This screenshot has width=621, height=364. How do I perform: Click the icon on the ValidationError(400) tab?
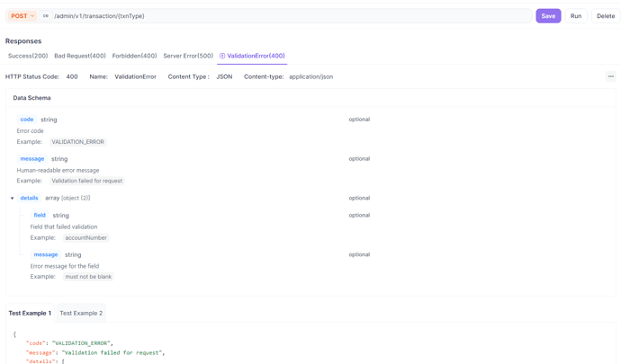[x=222, y=56]
